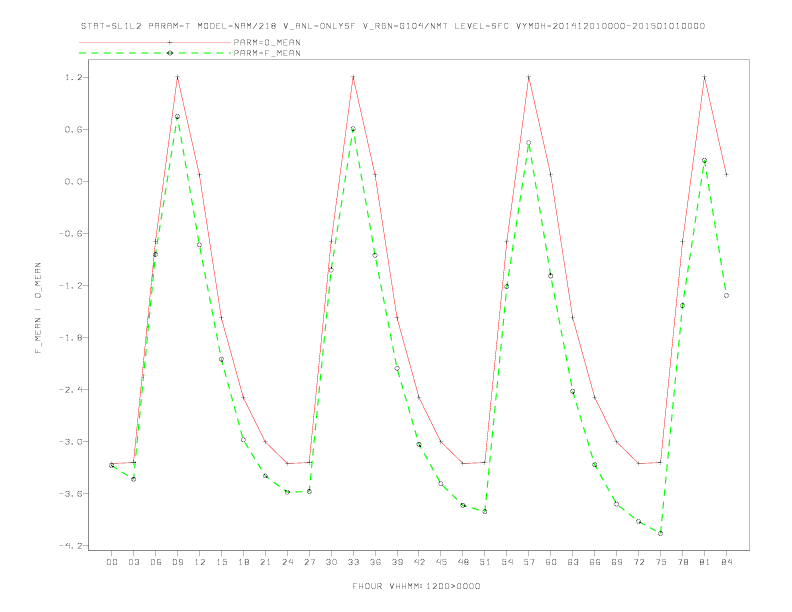Click the x-axis tick label 03
This screenshot has width=792, height=612.
pos(133,562)
